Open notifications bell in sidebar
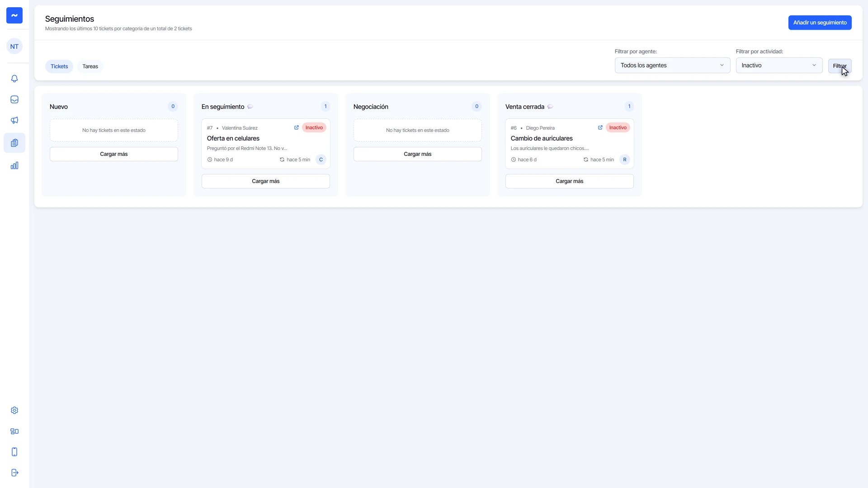The image size is (868, 488). 14,79
